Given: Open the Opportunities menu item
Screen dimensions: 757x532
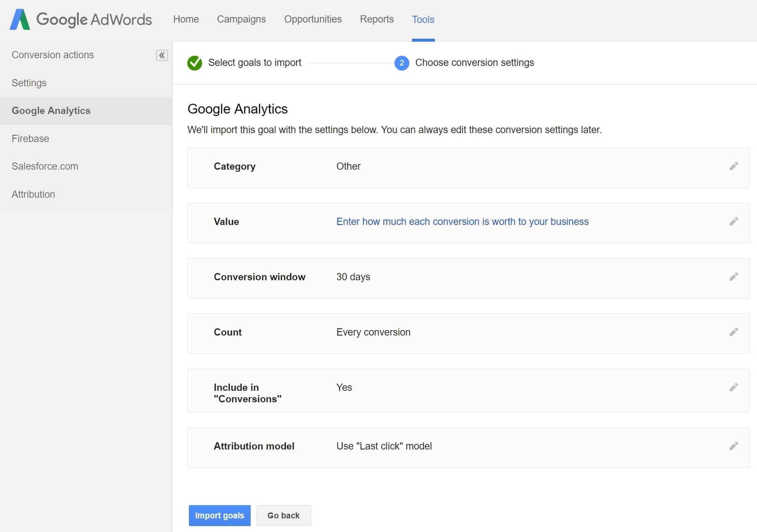Looking at the screenshot, I should pyautogui.click(x=313, y=19).
